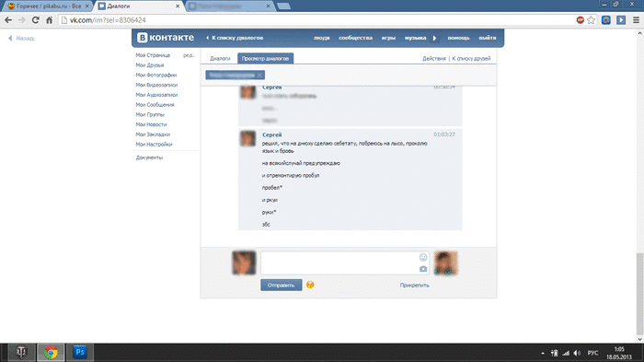Open Сергей's name on the 01:03:27 message
The image size is (644, 362).
(x=272, y=134)
